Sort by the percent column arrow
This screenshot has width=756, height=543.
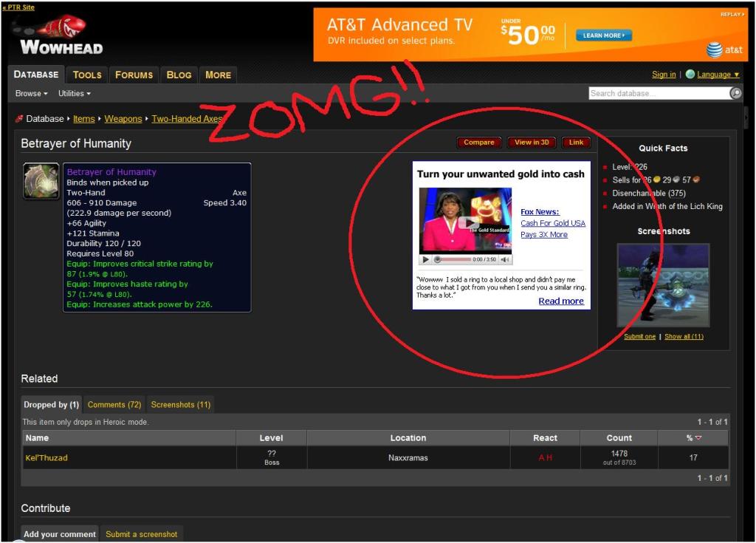point(698,438)
